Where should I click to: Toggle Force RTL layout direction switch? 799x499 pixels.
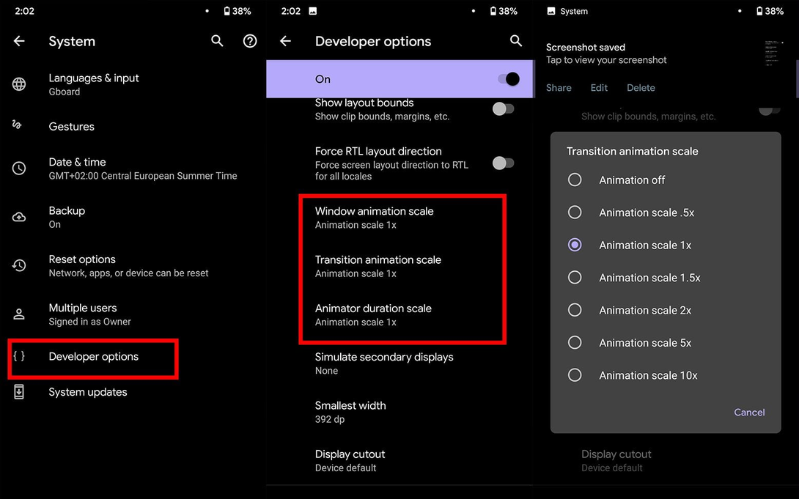point(503,163)
